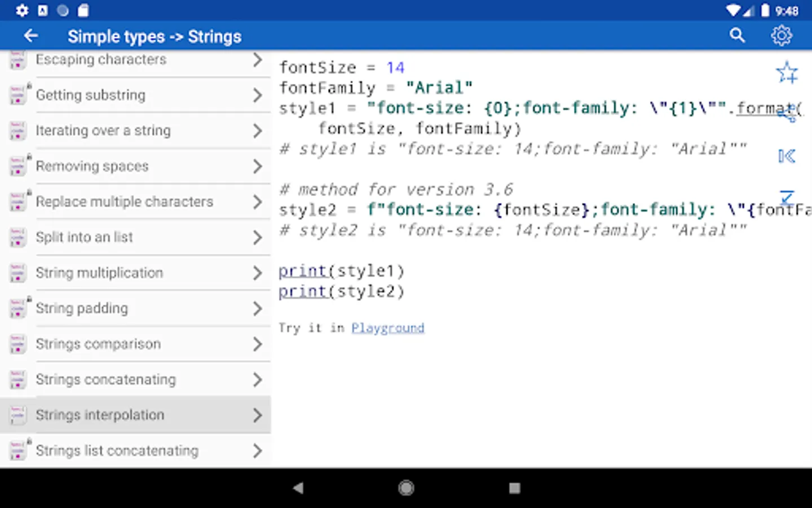The width and height of the screenshot is (812, 508).
Task: Expand Removing spaces chevron
Action: (257, 166)
